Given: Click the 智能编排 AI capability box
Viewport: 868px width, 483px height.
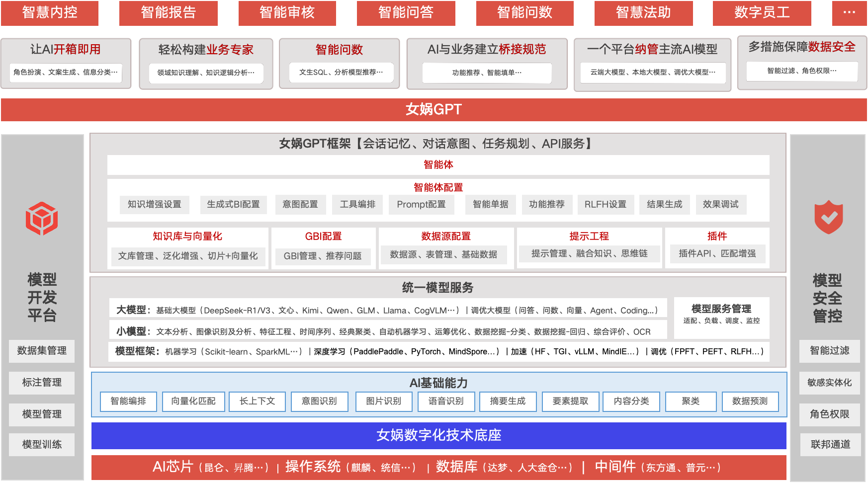Looking at the screenshot, I should (128, 401).
